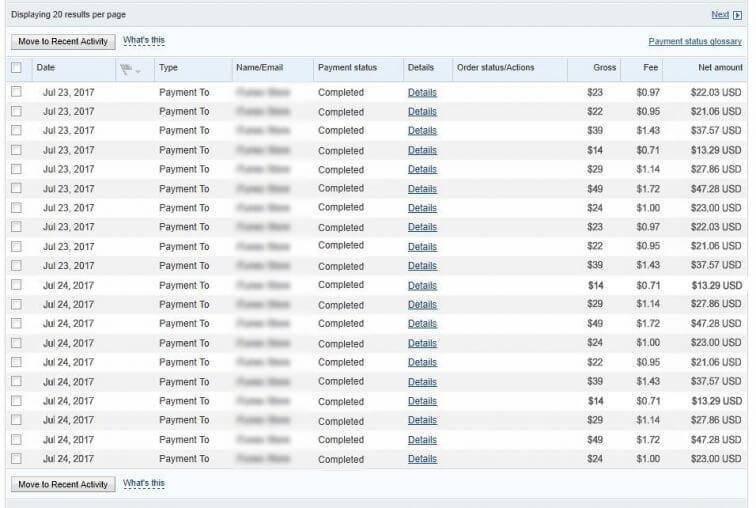Click $47.28 USD net amount for Jul 23
The width and height of the screenshot is (756, 508).
716,188
